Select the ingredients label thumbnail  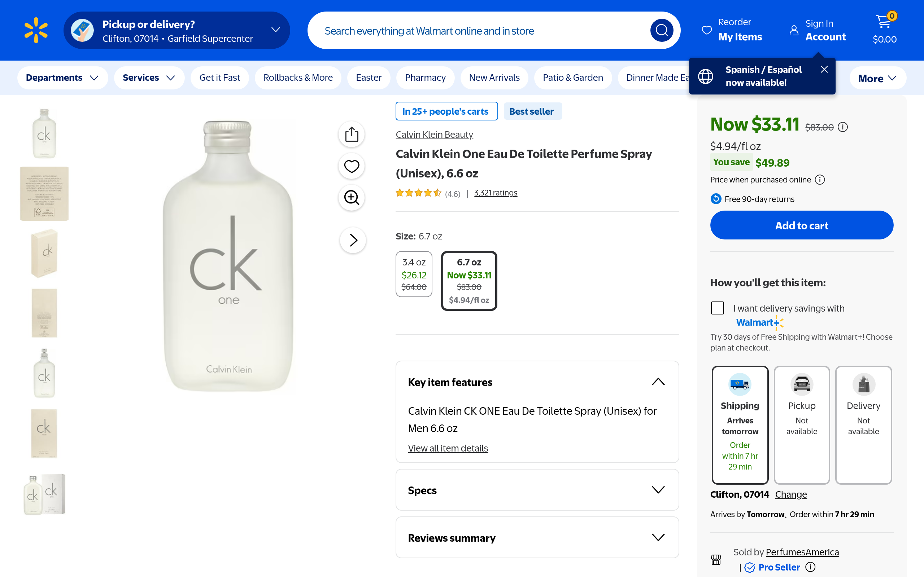tap(44, 194)
